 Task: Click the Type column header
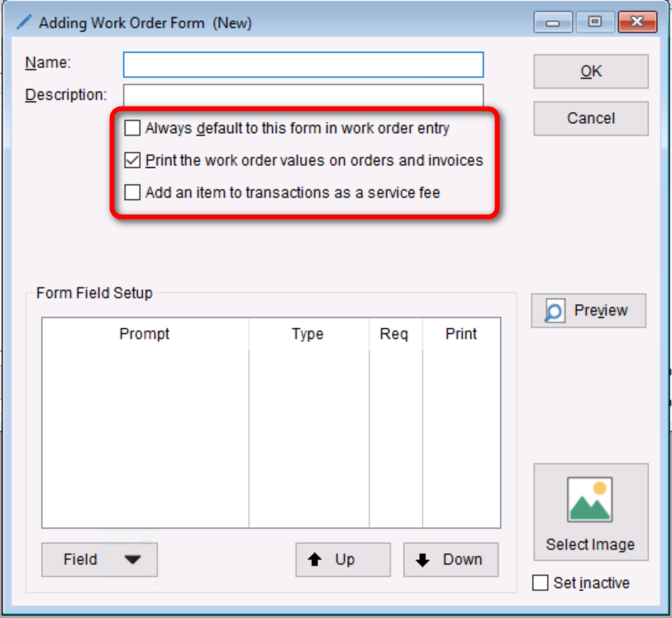[x=307, y=334]
